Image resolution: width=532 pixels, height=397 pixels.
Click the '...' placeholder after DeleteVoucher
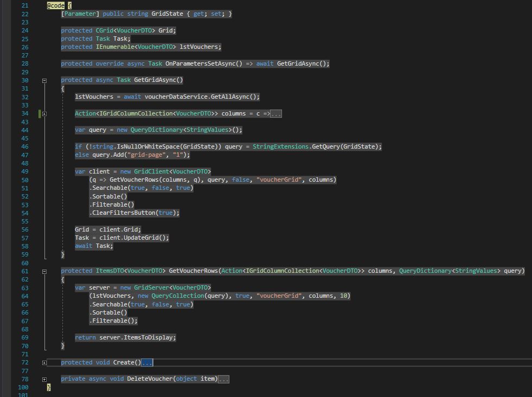point(223,379)
